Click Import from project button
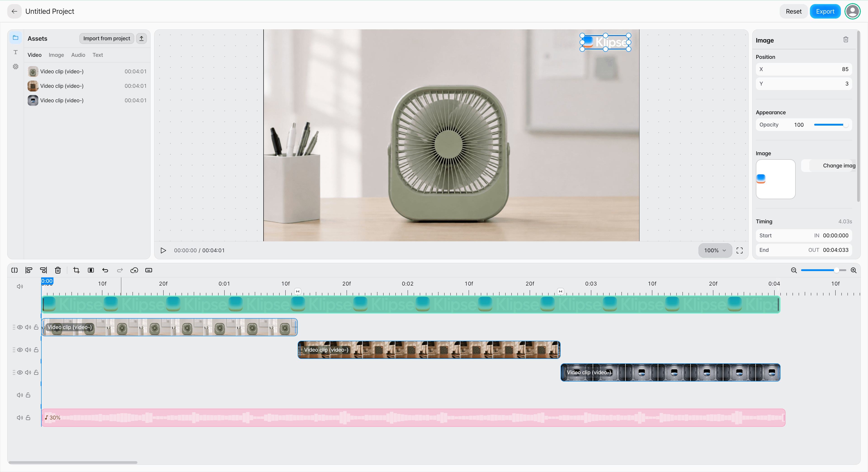 106,38
